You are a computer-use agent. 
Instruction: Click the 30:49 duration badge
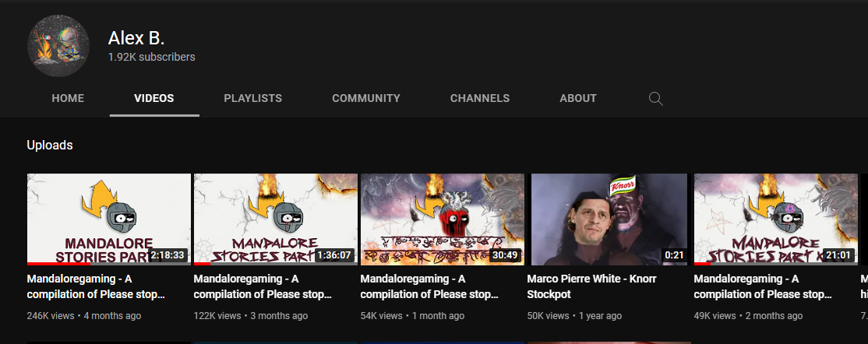[x=506, y=255]
